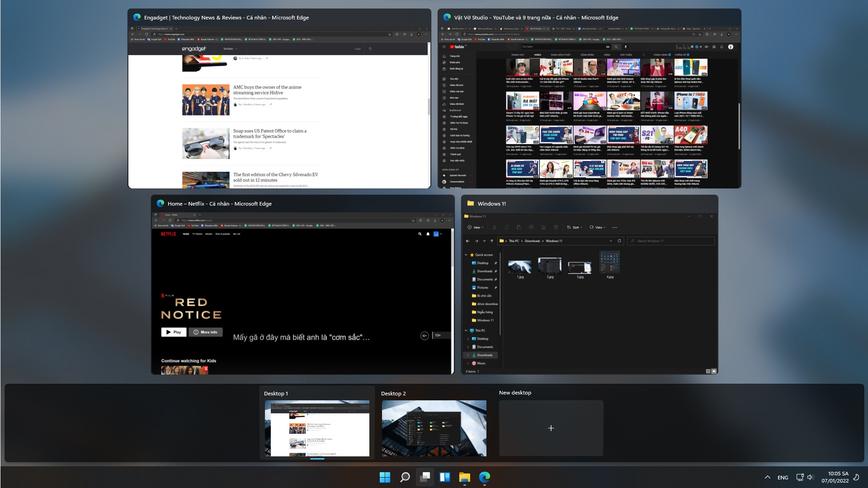Switch Explorer to large thumbnails view toggle
The width and height of the screenshot is (868, 488).
coord(714,371)
